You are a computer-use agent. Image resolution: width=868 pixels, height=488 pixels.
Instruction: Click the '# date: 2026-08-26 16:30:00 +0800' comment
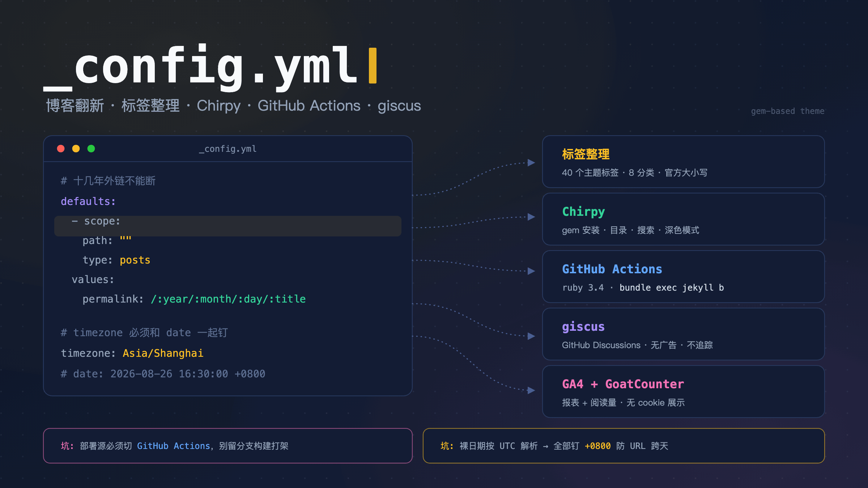point(163,374)
